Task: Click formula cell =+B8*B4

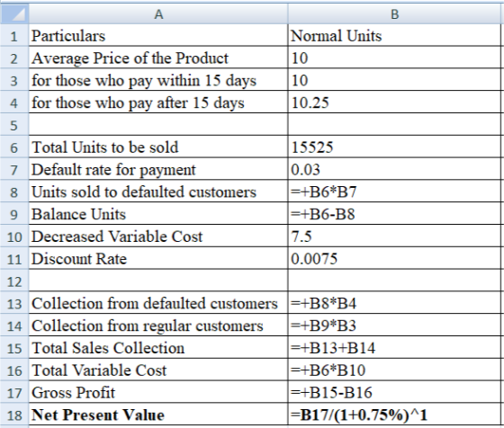Action: pos(395,303)
